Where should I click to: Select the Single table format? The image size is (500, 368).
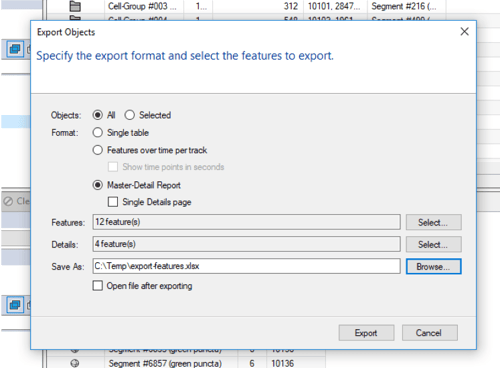click(x=97, y=133)
